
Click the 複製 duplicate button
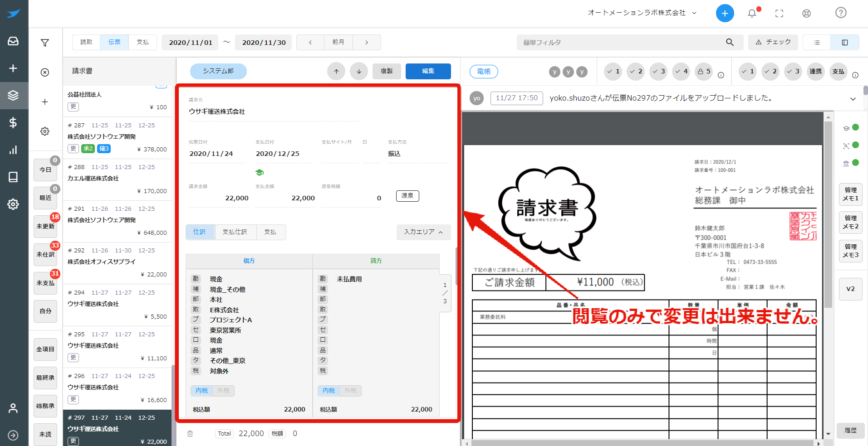tap(387, 71)
